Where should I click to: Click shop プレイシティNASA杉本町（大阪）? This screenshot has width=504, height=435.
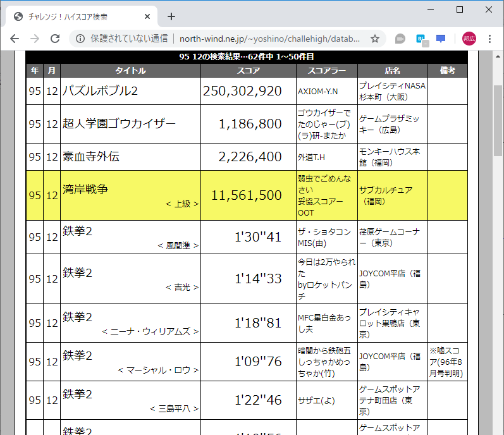pos(393,91)
